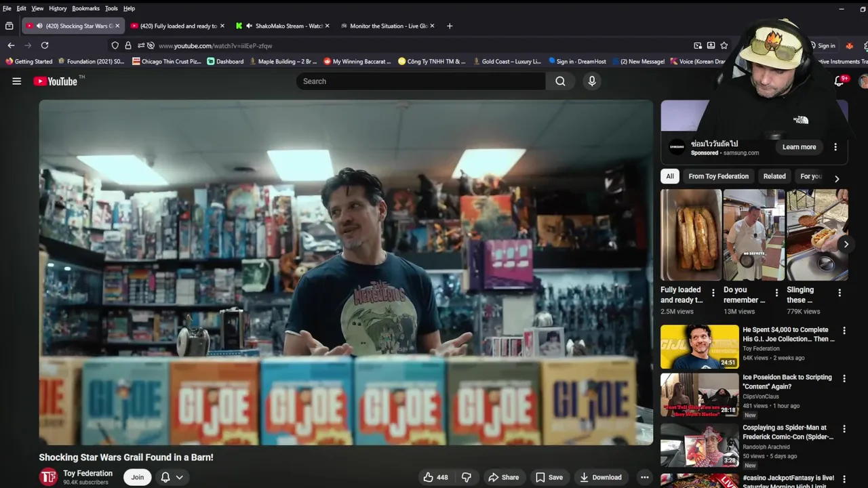This screenshot has width=868, height=488.
Task: Select the All filter chip
Action: (670, 176)
